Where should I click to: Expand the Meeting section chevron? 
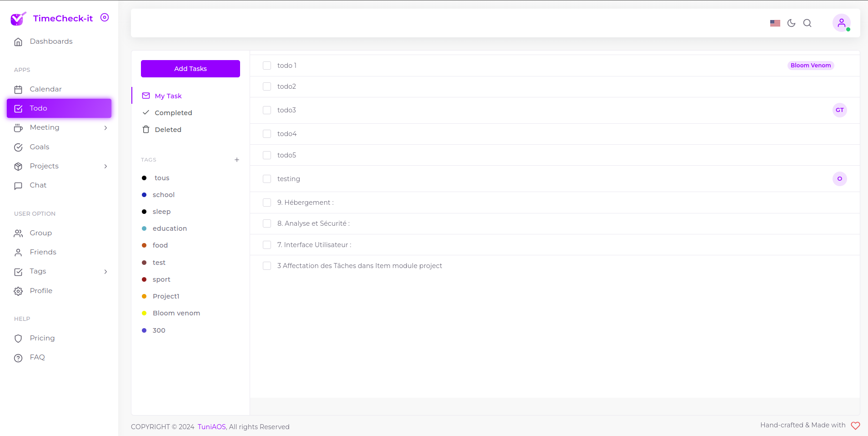click(x=105, y=128)
